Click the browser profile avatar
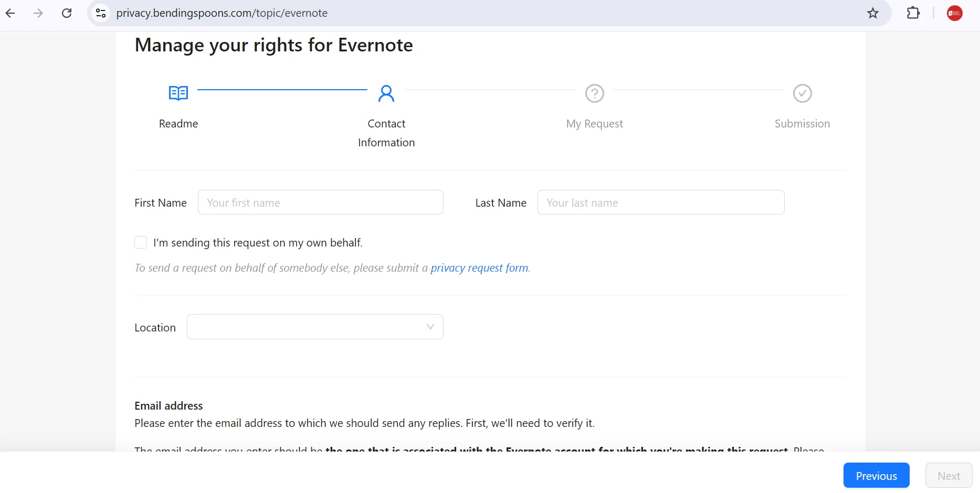 955,13
